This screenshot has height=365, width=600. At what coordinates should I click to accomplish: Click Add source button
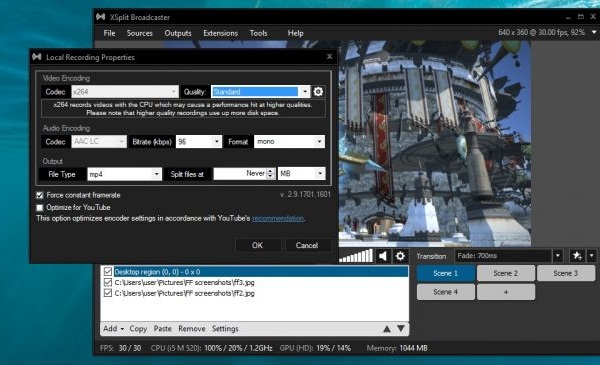coord(113,329)
